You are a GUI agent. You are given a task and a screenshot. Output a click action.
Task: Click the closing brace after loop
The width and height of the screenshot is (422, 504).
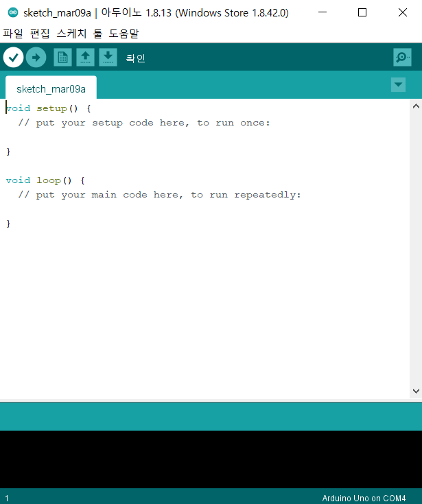coord(8,224)
